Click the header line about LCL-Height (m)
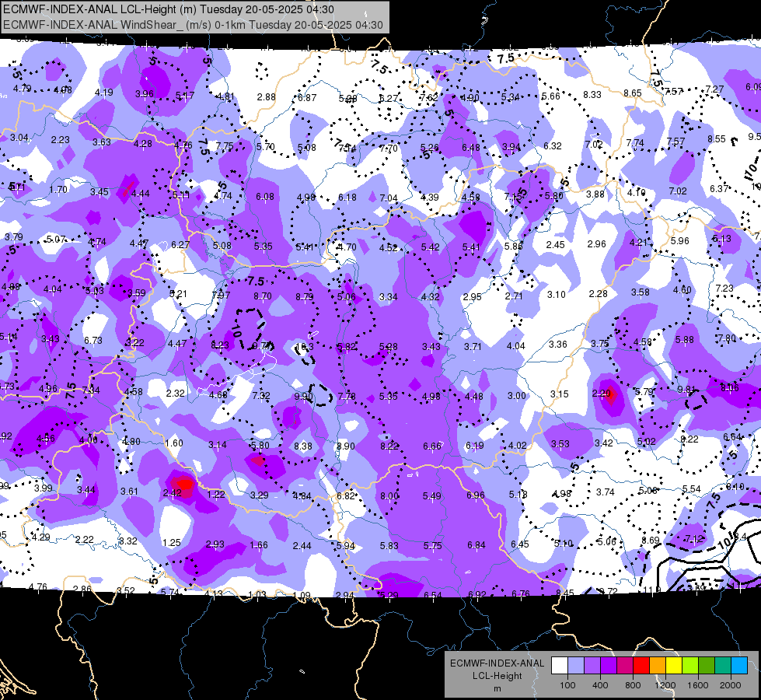761x700 pixels. 169,9
